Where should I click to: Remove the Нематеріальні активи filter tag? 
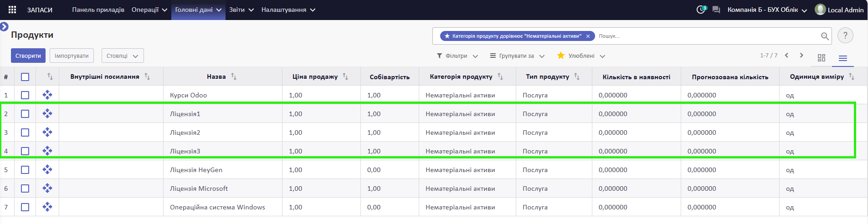tap(588, 36)
